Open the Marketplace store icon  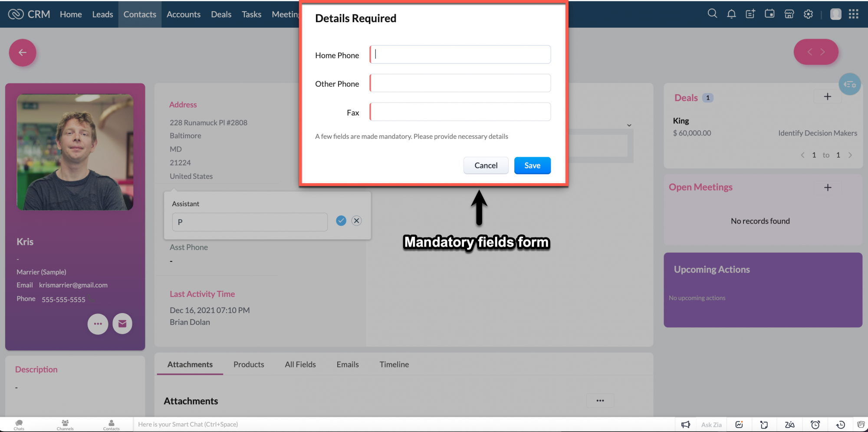click(789, 13)
